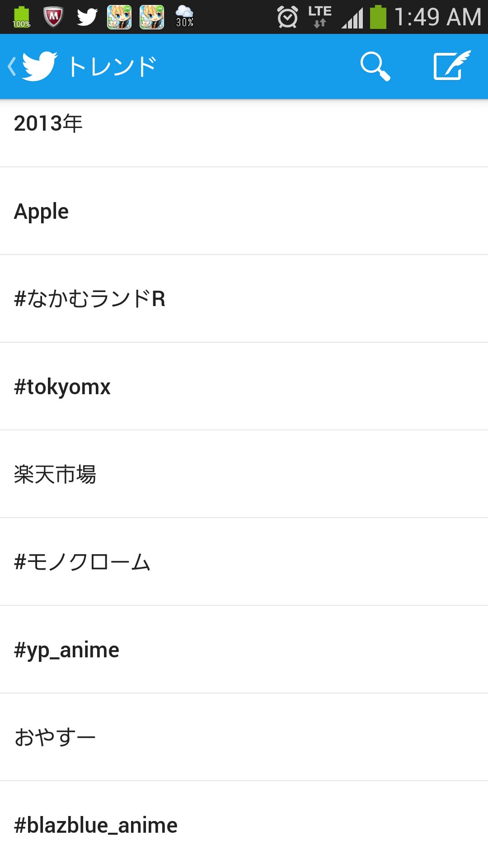
Task: Open the compose tweet icon
Action: 451,66
